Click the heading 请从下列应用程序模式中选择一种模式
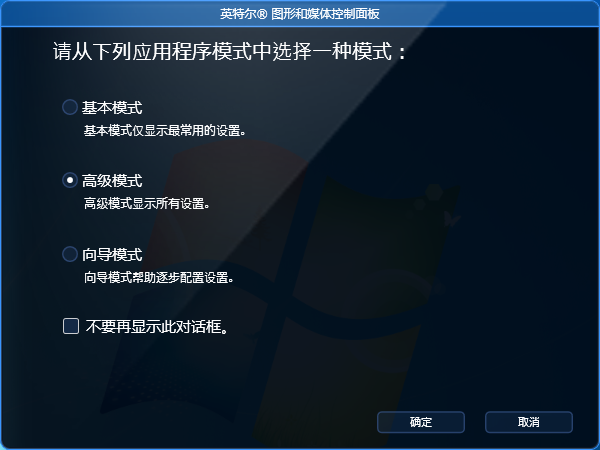Screen dimensions: 600x450 tap(230, 51)
